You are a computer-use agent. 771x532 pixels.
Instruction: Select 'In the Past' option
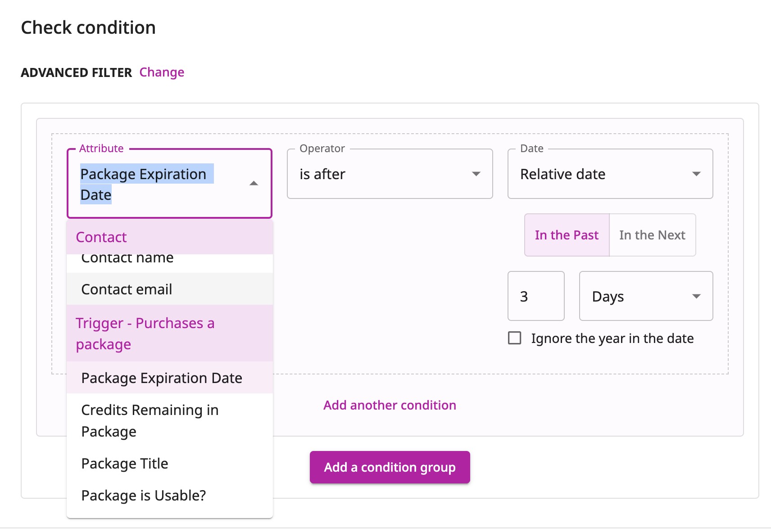(x=566, y=235)
